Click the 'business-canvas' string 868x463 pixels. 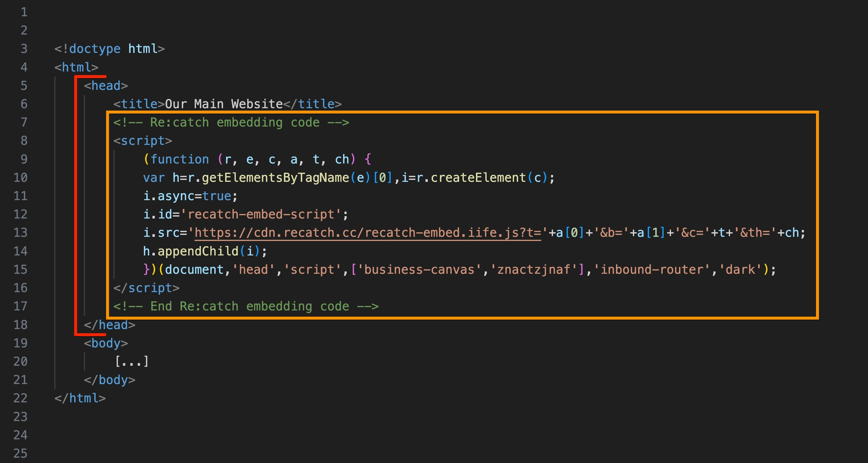click(x=418, y=270)
